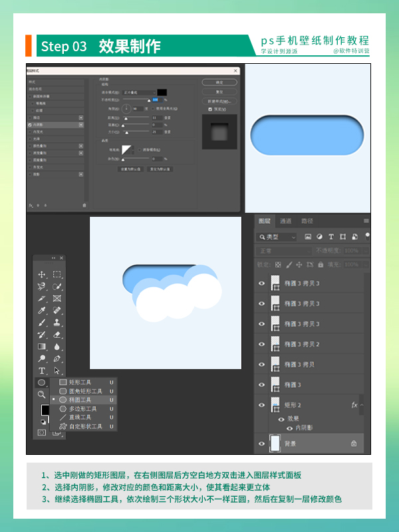Select the Rectangular Marquee tool
The image size is (399, 532).
57,275
